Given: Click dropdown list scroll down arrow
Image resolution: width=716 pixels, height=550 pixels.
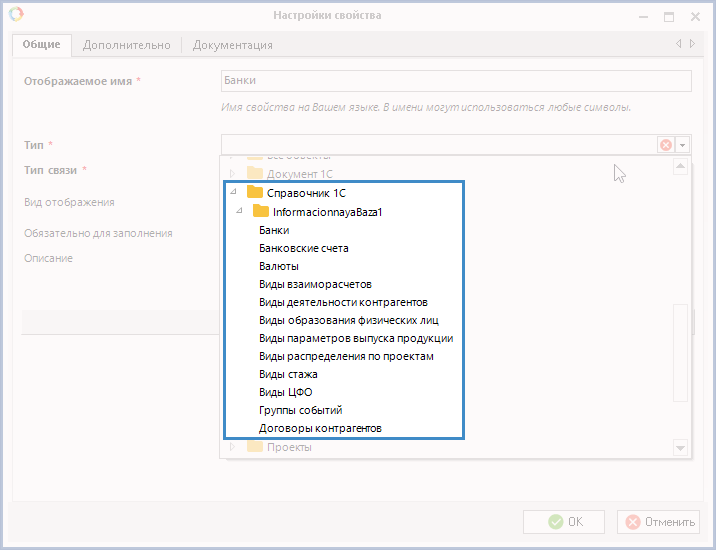Looking at the screenshot, I should tap(680, 448).
